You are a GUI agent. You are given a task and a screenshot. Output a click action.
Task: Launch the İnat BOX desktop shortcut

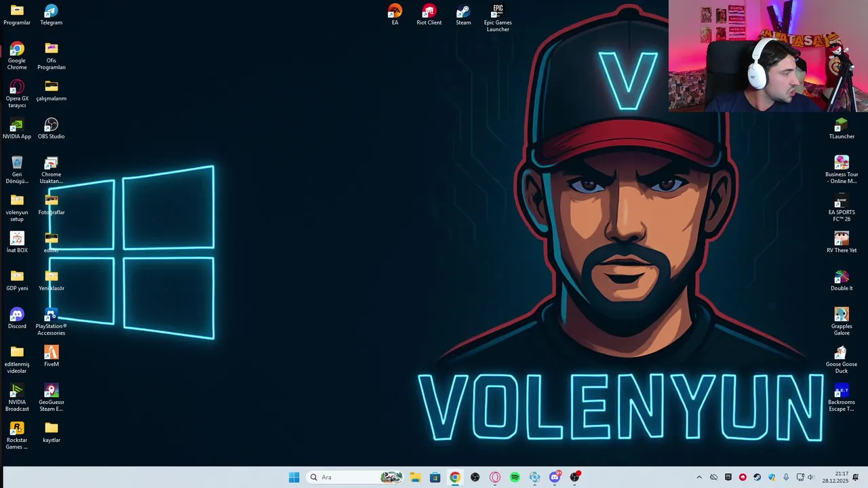pyautogui.click(x=17, y=242)
